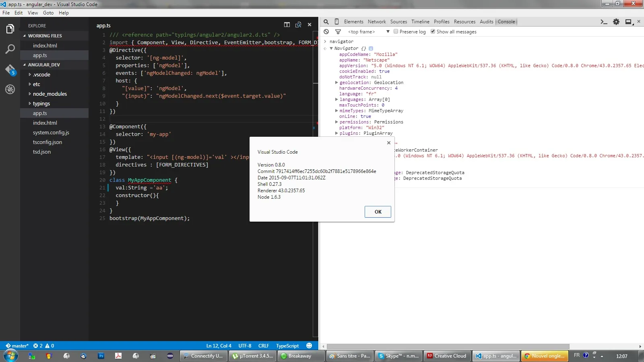Open the Git view with badge 5
The width and height of the screenshot is (644, 362).
[10, 70]
